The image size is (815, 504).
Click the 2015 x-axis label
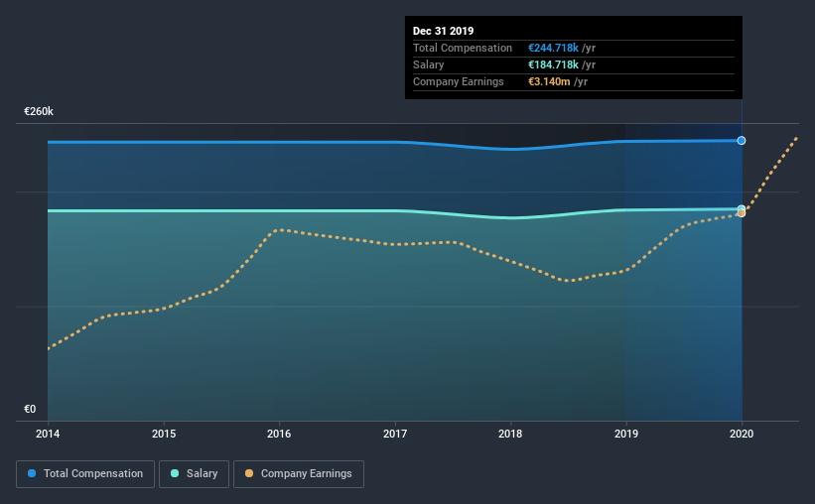point(164,434)
